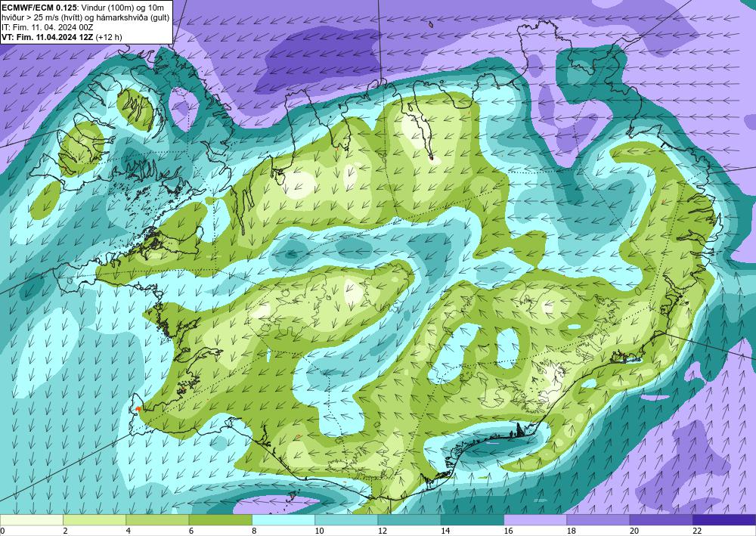Viewport: 756px width, 536px height.
Task: Click the light cyan 8–10 m/s legend swatch
Action: click(x=283, y=520)
